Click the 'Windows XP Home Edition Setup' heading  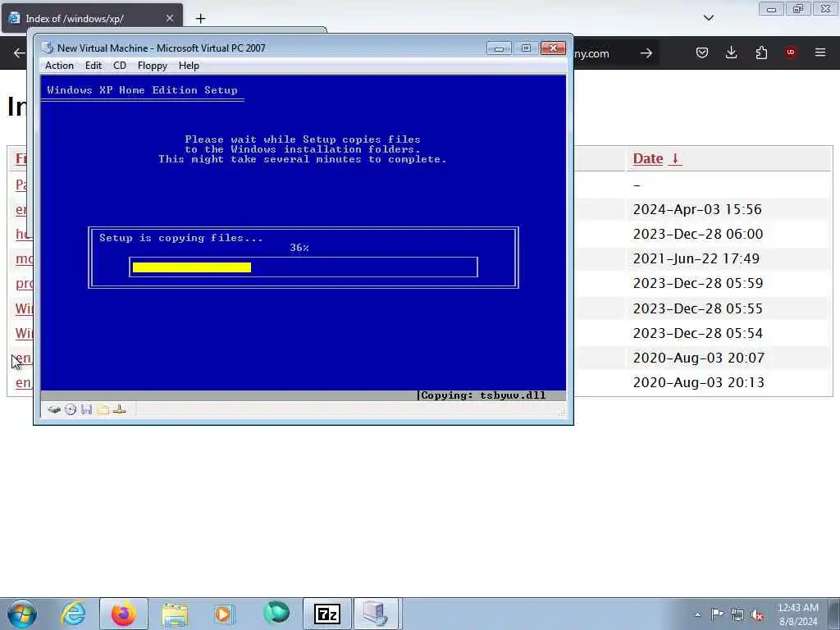tap(142, 90)
